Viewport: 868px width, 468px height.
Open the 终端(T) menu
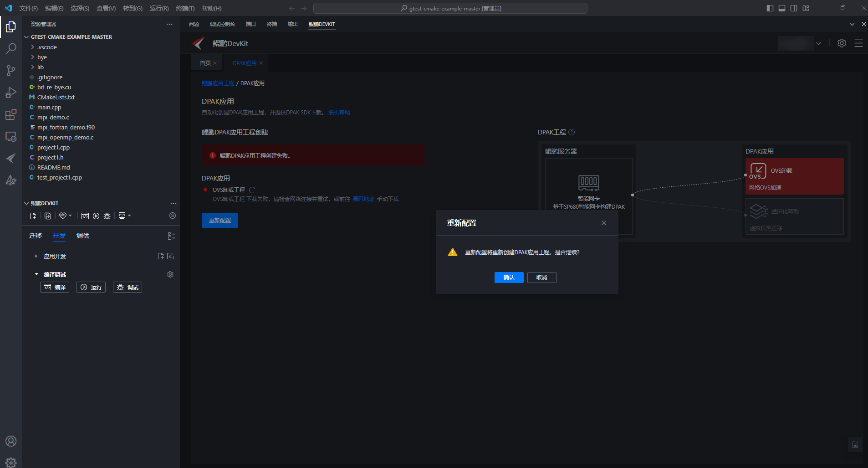tap(185, 8)
